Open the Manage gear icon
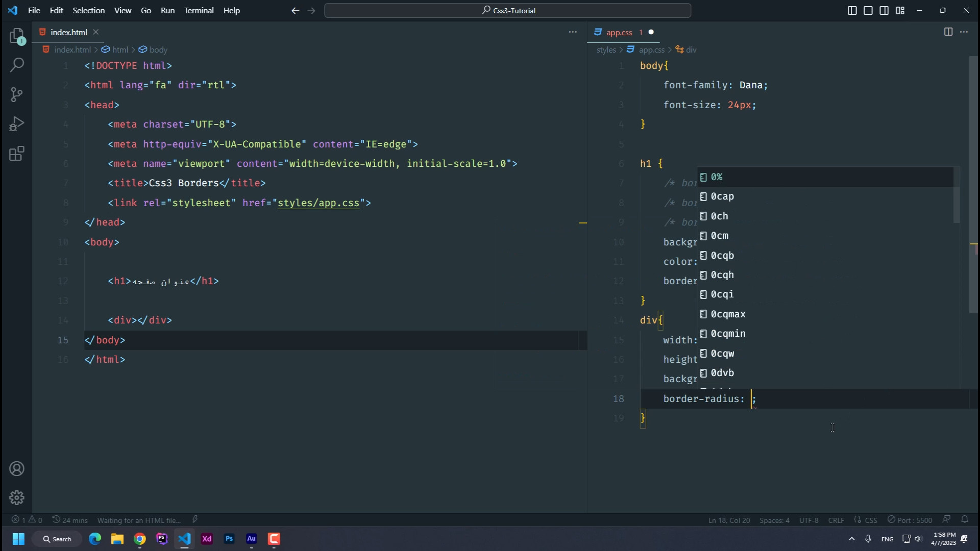980x551 pixels. point(17,497)
